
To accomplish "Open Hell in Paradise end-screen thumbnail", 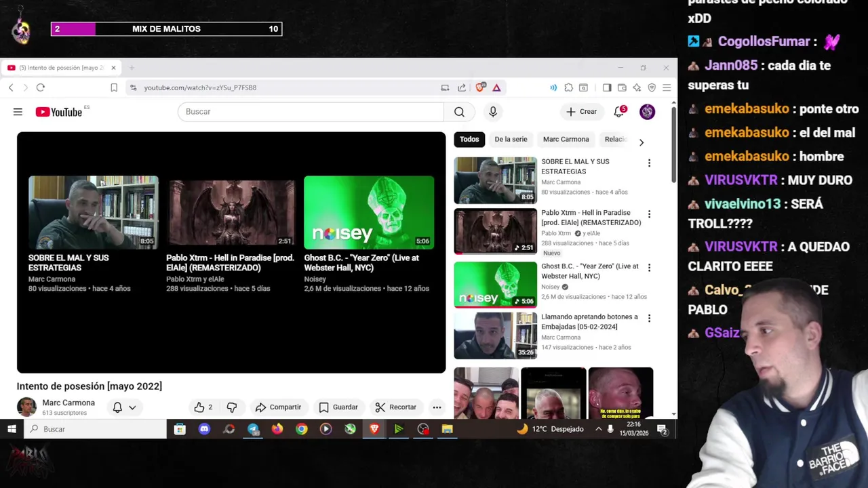I will 231,212.
